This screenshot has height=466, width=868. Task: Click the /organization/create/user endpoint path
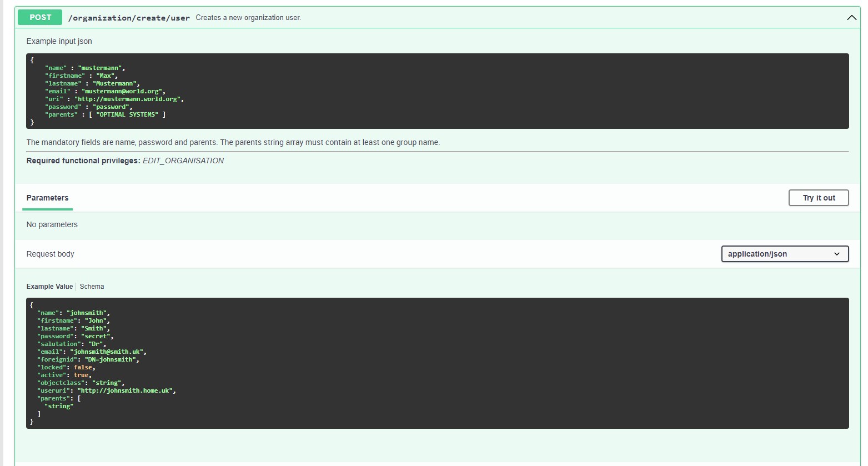(129, 18)
